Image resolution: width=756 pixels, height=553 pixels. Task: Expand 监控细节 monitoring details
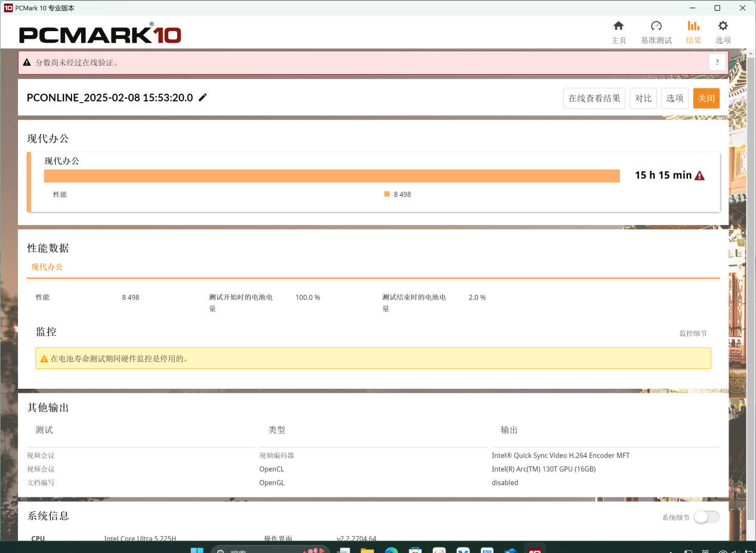(693, 333)
